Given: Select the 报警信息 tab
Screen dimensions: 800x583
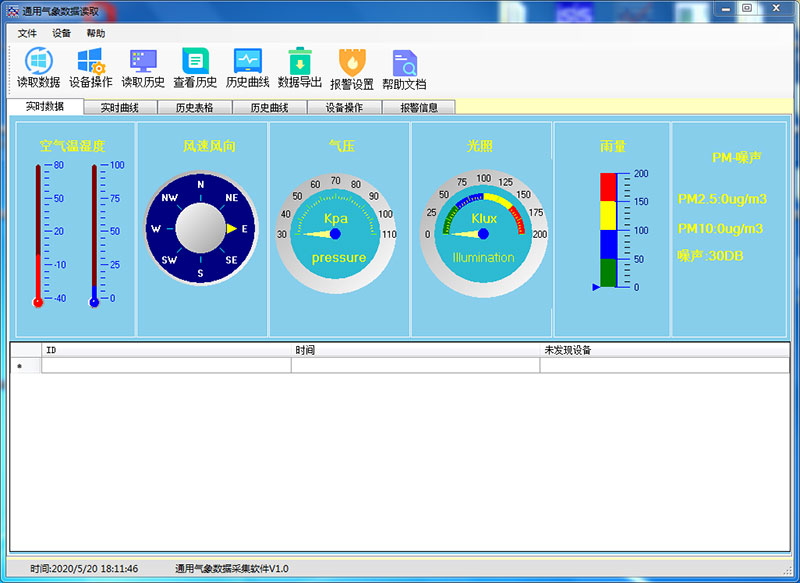Looking at the screenshot, I should 419,108.
